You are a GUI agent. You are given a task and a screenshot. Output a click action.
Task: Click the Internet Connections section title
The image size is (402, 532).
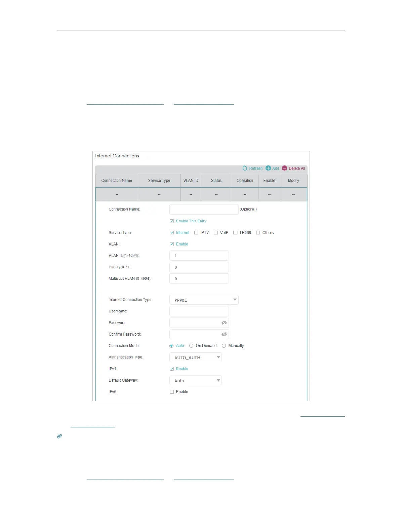coord(117,156)
